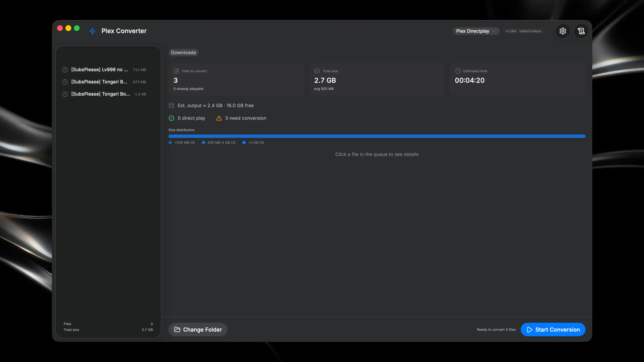Click the 711 MB size label

(139, 70)
